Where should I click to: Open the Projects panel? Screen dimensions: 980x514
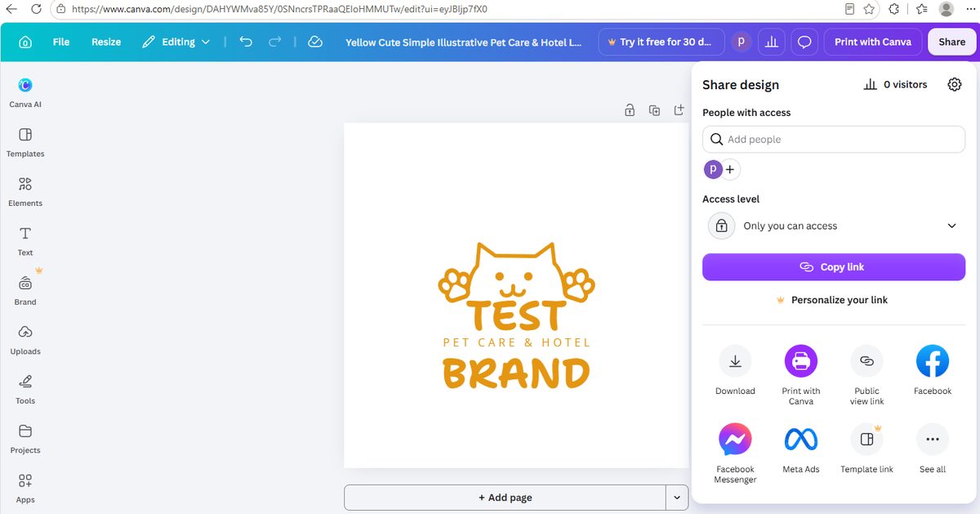(x=25, y=439)
